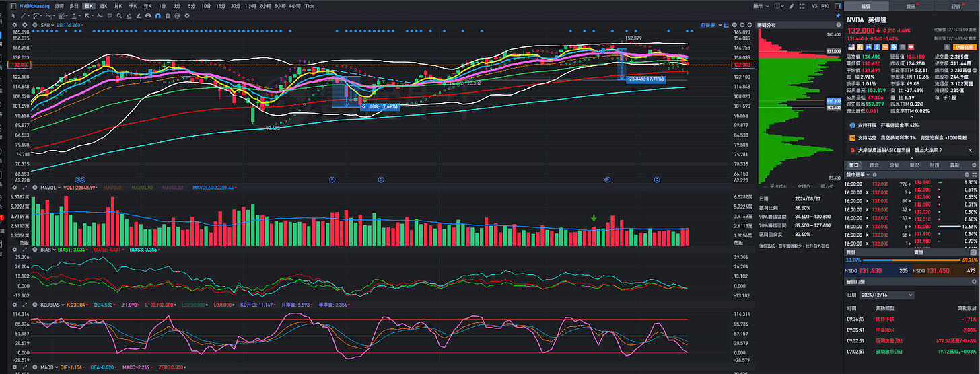
Task: Close the 大摩深度透視ASIC news banner
Action: [x=970, y=150]
